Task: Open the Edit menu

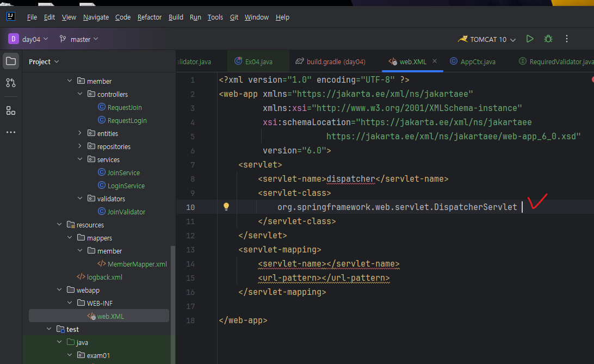Action: click(49, 17)
